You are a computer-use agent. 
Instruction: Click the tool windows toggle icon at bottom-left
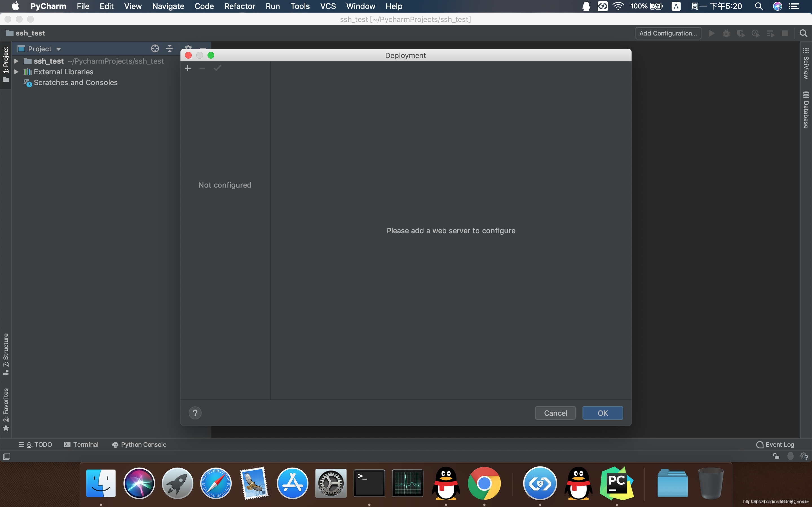click(7, 456)
